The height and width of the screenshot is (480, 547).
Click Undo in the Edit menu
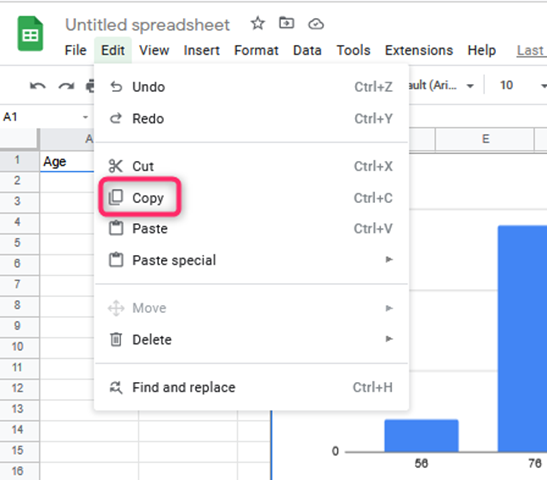point(251,87)
